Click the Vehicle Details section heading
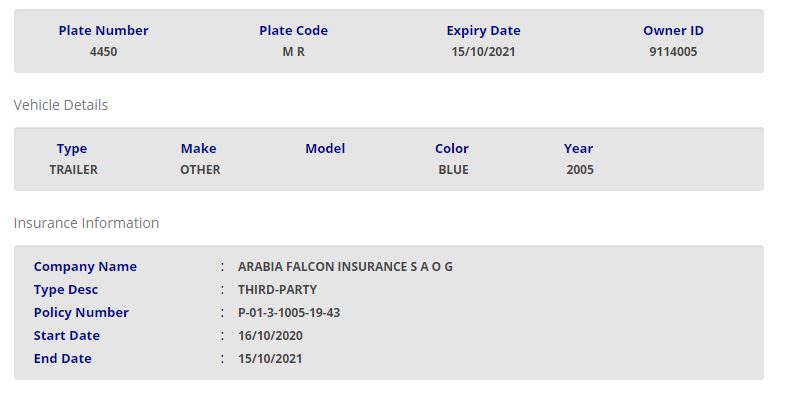Viewport: 788px width, 409px height. (x=60, y=105)
